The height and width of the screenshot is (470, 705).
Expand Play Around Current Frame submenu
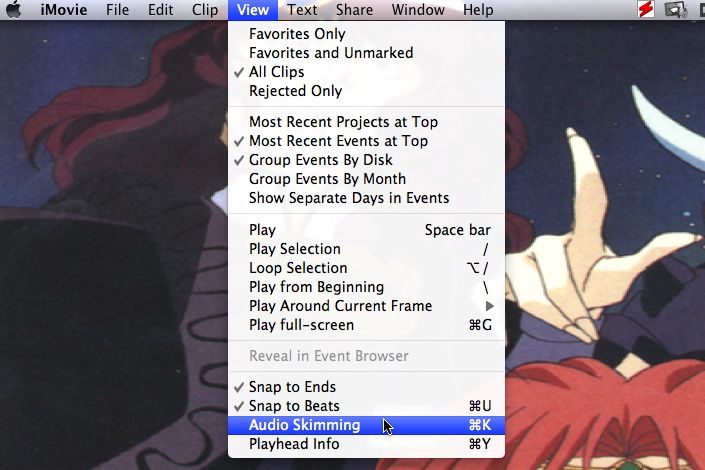pyautogui.click(x=366, y=306)
